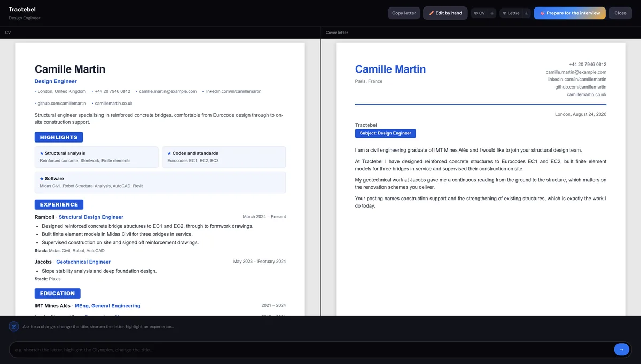Select the Cover letter panel header

click(337, 33)
